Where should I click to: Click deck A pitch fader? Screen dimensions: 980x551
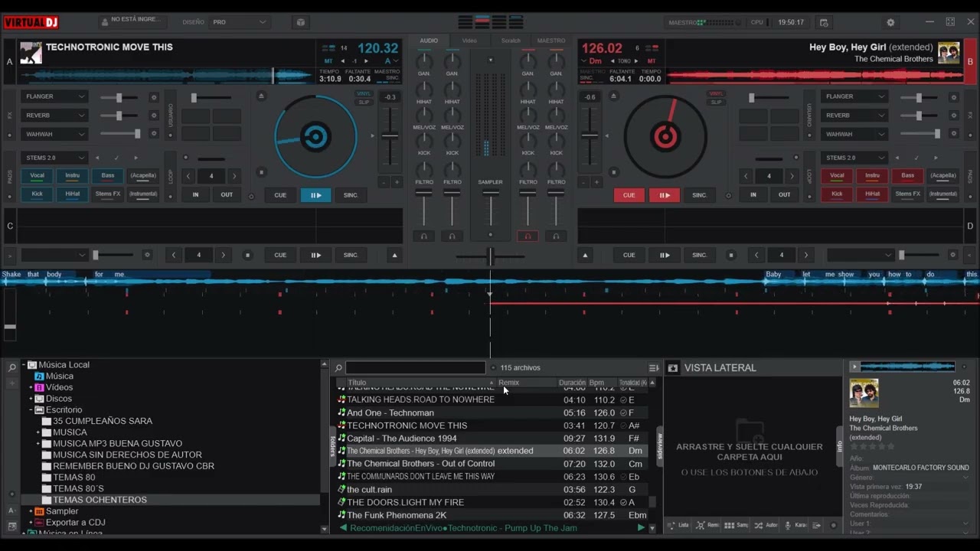390,136
